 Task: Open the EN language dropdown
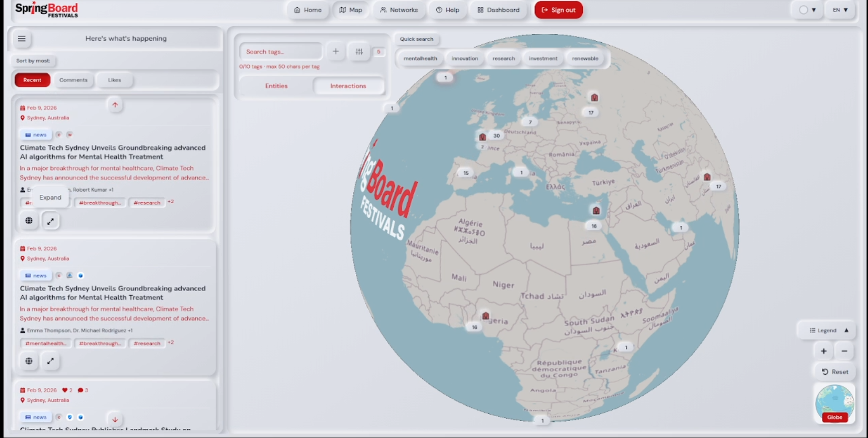click(840, 9)
